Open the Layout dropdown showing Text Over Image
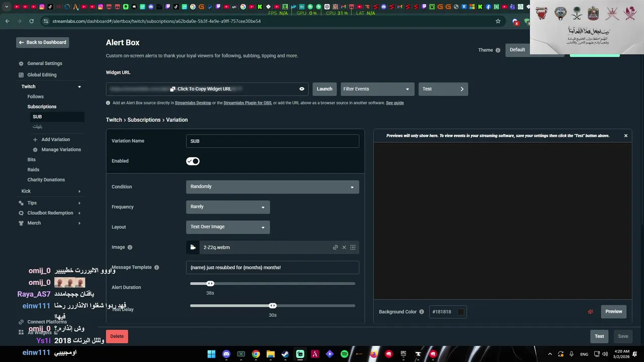The image size is (644, 362). tap(228, 227)
